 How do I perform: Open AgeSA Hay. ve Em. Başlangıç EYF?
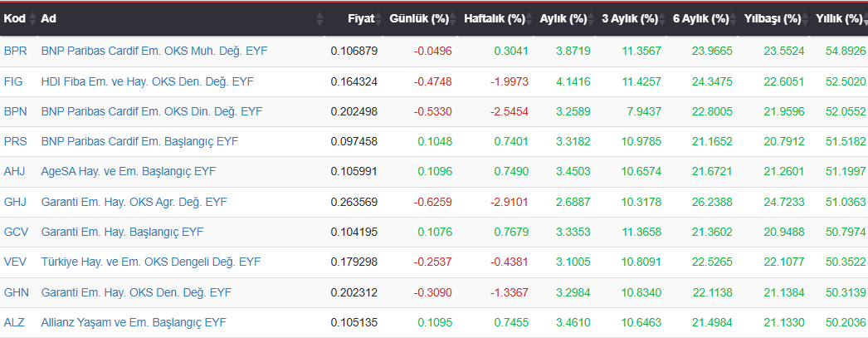pos(129,171)
